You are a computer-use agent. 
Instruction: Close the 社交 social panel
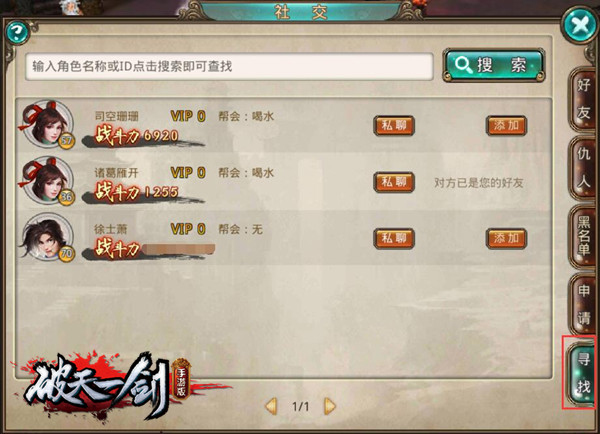point(580,26)
